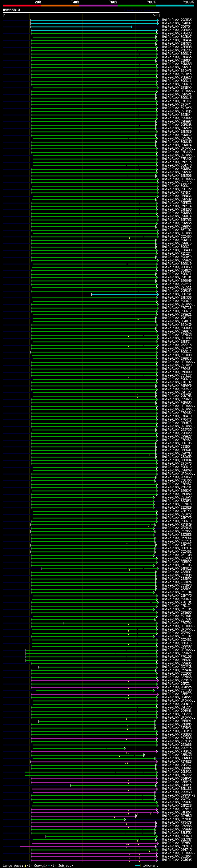Select label UniRef100_Q6ZB64
The height and width of the screenshot is (868, 197).
point(176,856)
